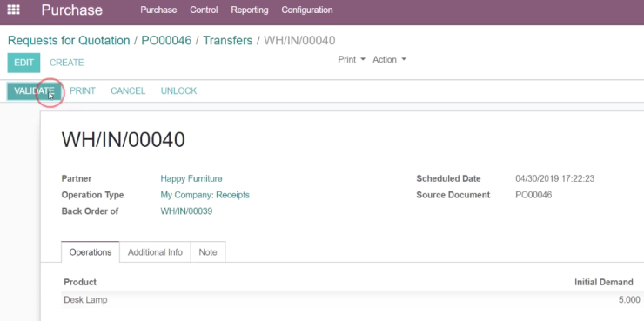Expand the Print dropdown

tap(352, 59)
